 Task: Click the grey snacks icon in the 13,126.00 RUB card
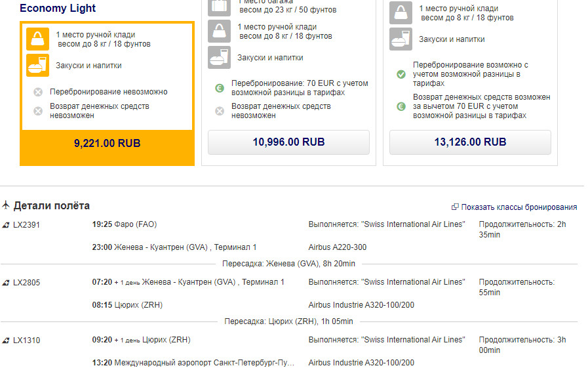401,39
